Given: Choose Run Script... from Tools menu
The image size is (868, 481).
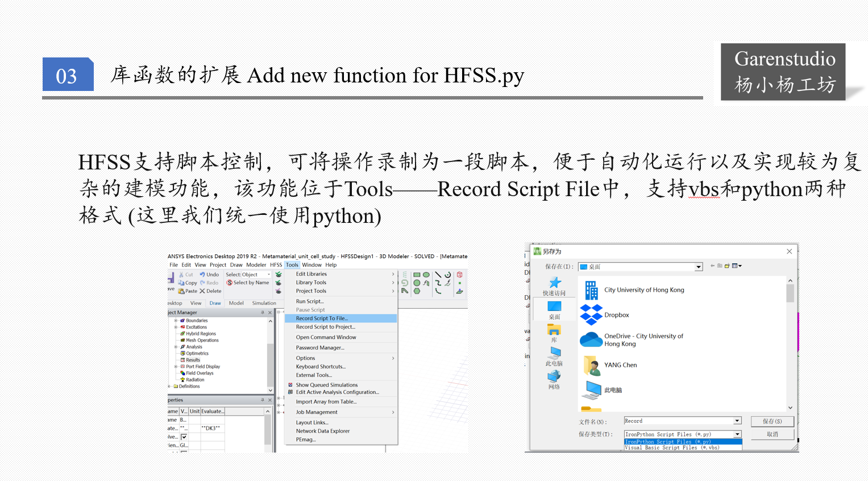Looking at the screenshot, I should point(340,301).
